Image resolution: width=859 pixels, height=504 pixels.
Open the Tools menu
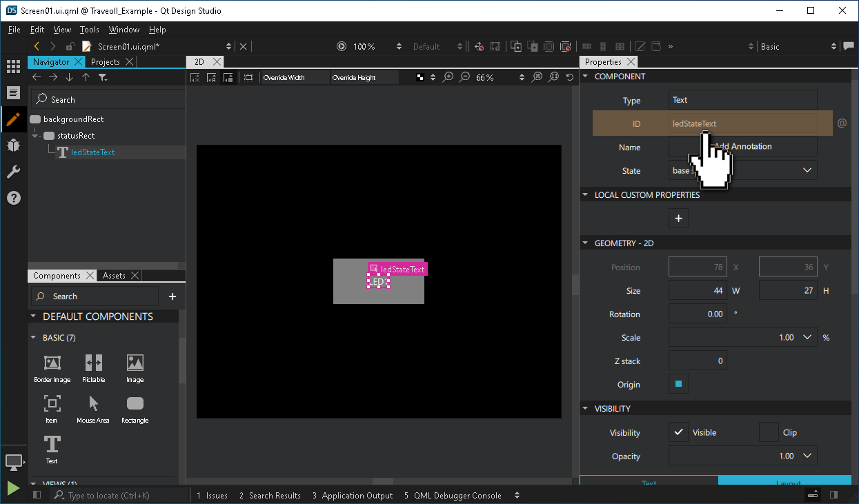(89, 30)
